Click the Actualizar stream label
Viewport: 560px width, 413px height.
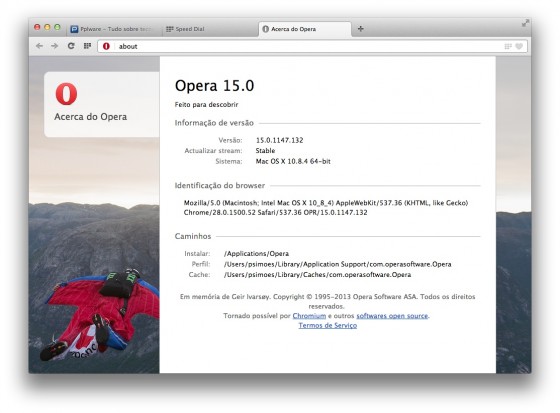[x=213, y=150]
